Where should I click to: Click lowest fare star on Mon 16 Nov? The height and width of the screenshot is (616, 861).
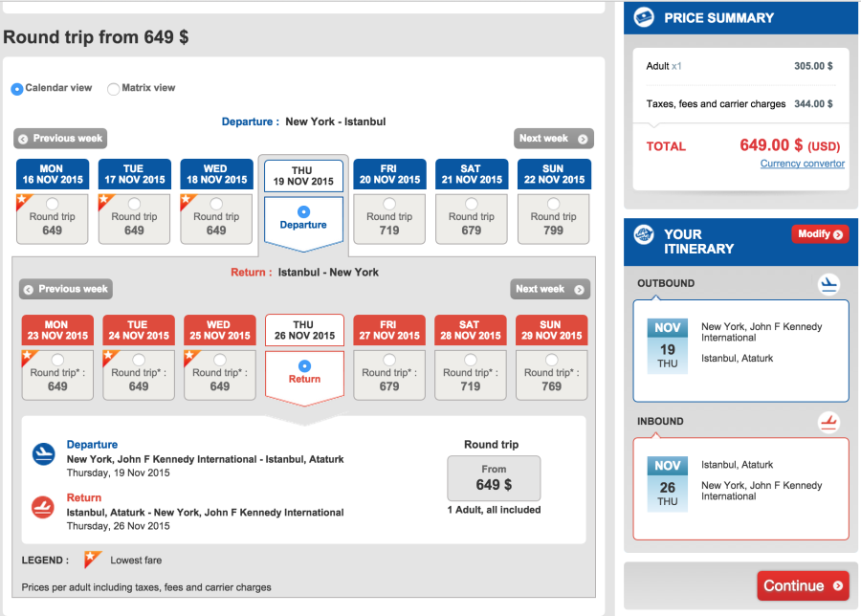[24, 202]
